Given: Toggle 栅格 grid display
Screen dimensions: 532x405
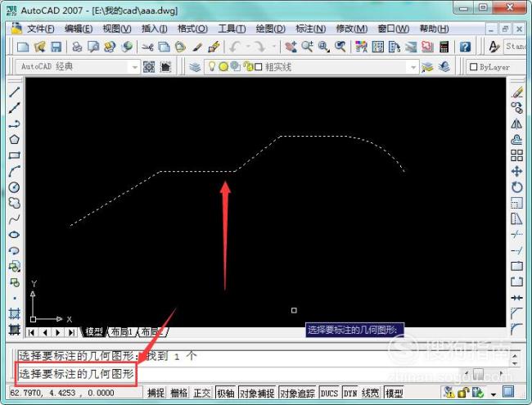Looking at the screenshot, I should (x=179, y=393).
